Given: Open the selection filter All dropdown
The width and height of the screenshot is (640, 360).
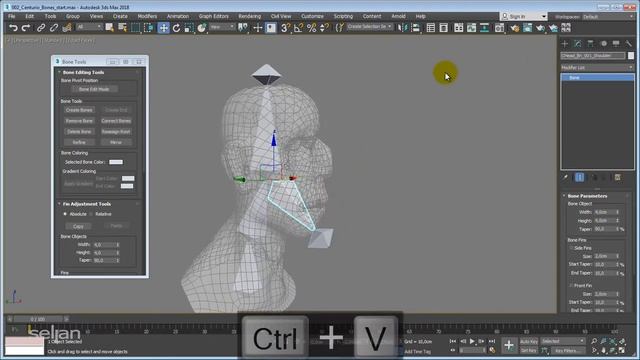Looking at the screenshot, I should pyautogui.click(x=89, y=27).
